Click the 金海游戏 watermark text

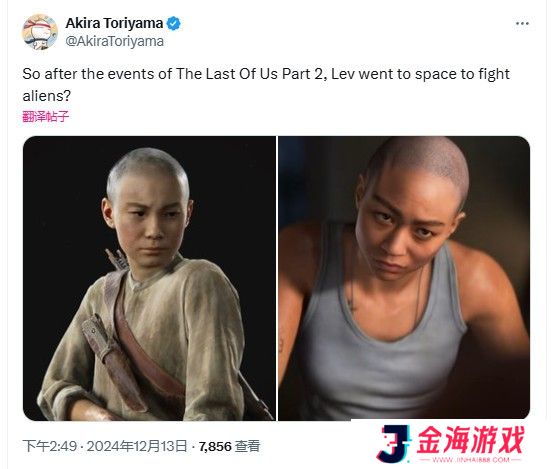pyautogui.click(x=471, y=439)
